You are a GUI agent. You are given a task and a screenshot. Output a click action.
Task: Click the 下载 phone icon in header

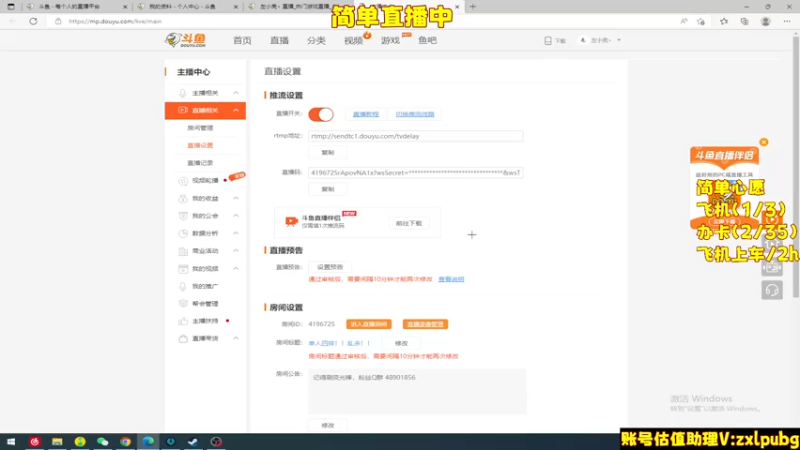pyautogui.click(x=547, y=40)
